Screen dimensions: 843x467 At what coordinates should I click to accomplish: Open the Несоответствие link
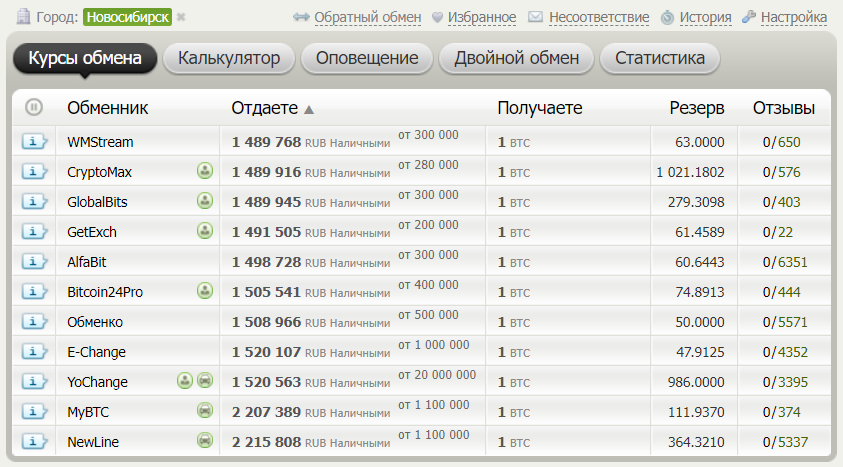click(599, 18)
